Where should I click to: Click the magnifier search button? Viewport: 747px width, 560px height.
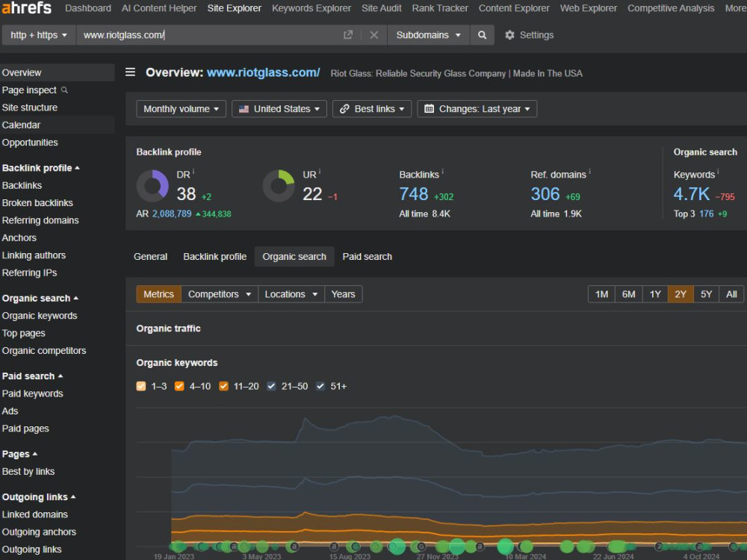tap(482, 35)
